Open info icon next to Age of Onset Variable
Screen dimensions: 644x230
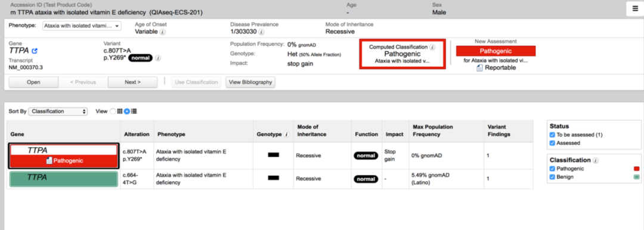point(163,32)
